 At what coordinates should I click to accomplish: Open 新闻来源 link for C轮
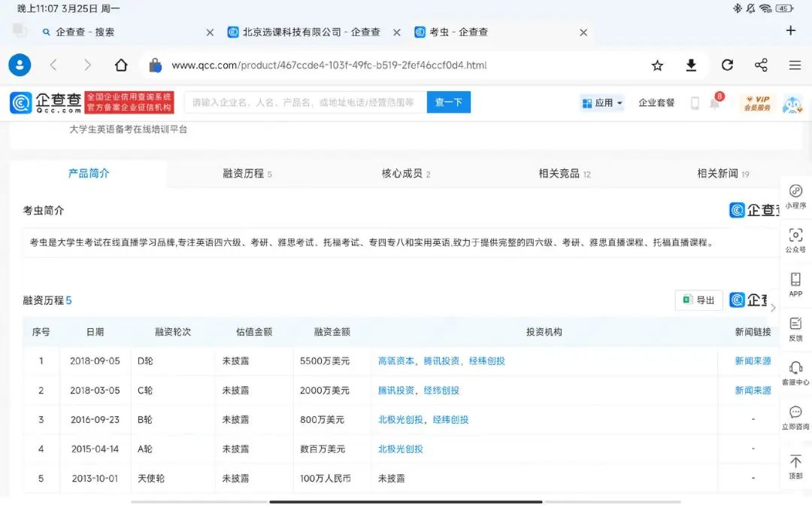click(x=753, y=391)
